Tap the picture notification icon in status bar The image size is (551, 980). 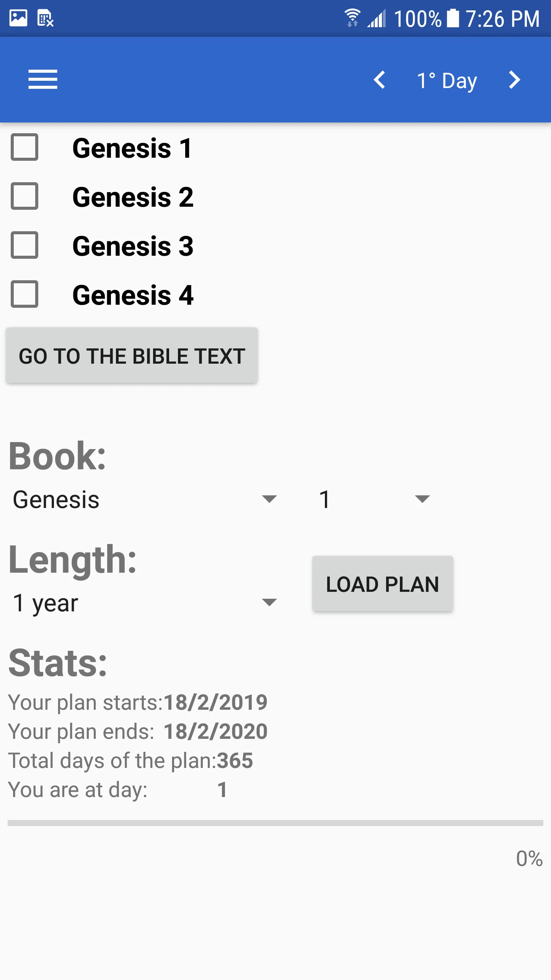[x=18, y=18]
